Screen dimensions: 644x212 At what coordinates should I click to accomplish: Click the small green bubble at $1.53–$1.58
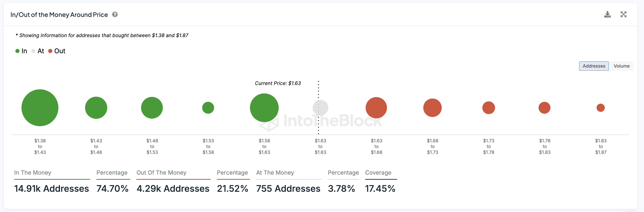tap(208, 108)
